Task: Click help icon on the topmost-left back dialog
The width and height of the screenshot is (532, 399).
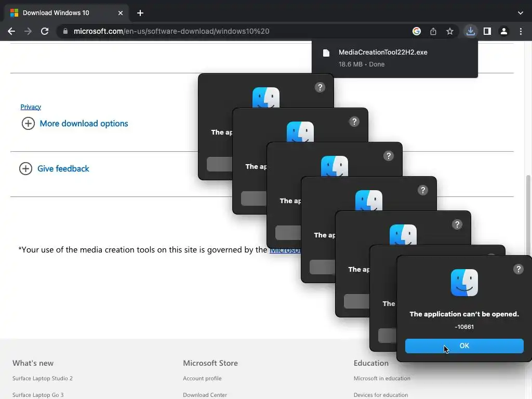Action: coord(320,87)
